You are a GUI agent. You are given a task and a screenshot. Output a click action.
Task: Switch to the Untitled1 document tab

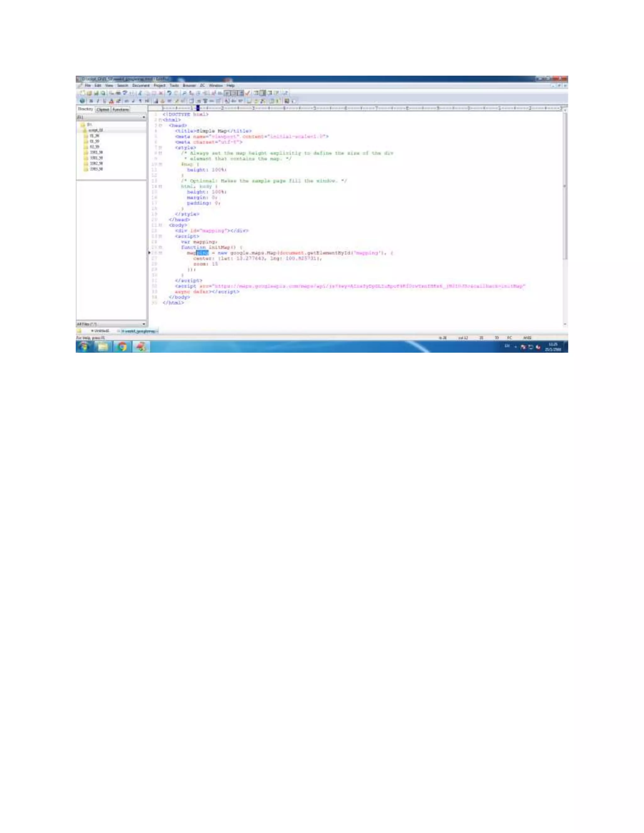pos(101,331)
